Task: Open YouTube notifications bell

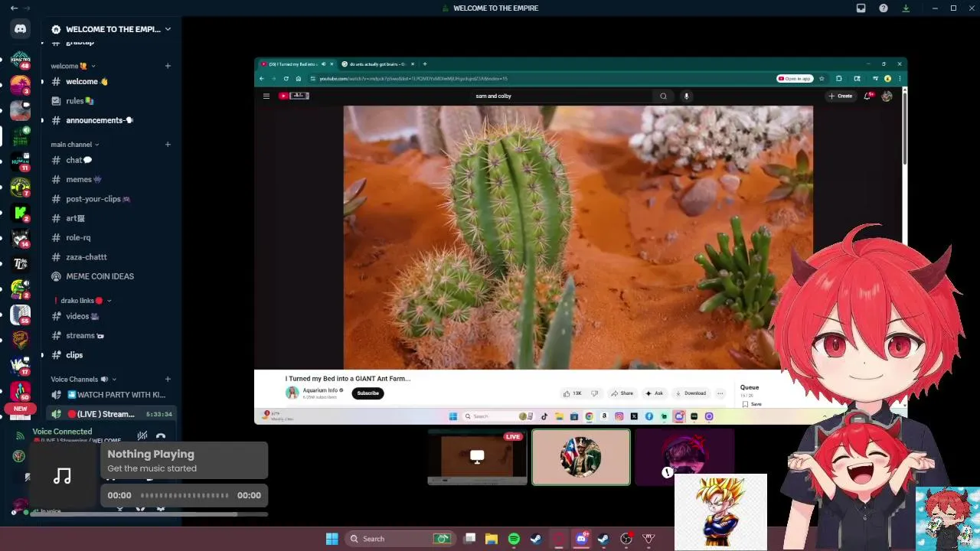Action: [867, 96]
